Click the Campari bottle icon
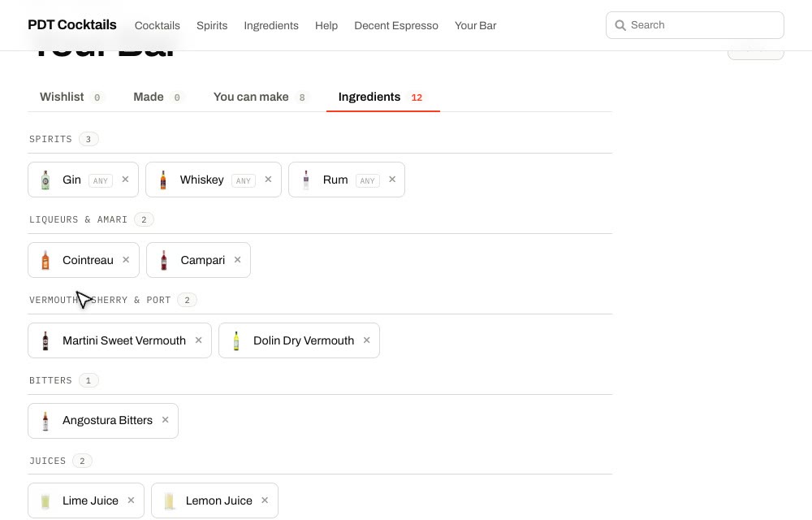812x520 pixels. (164, 260)
